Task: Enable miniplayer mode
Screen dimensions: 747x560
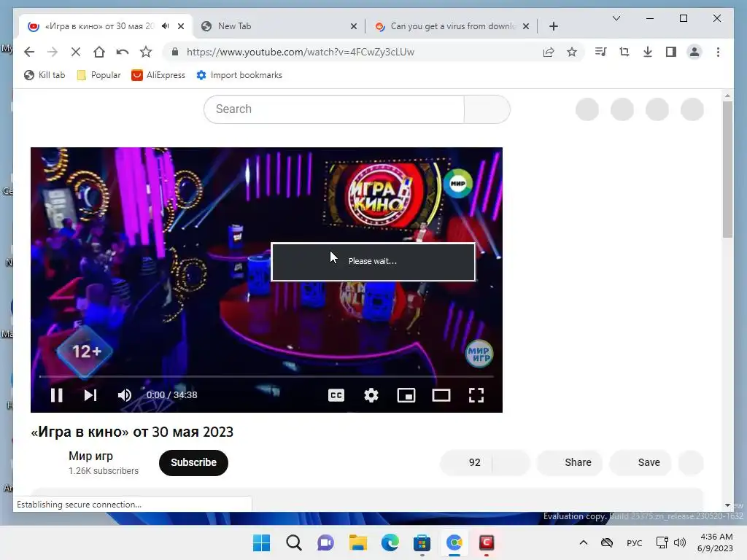Action: pos(406,395)
